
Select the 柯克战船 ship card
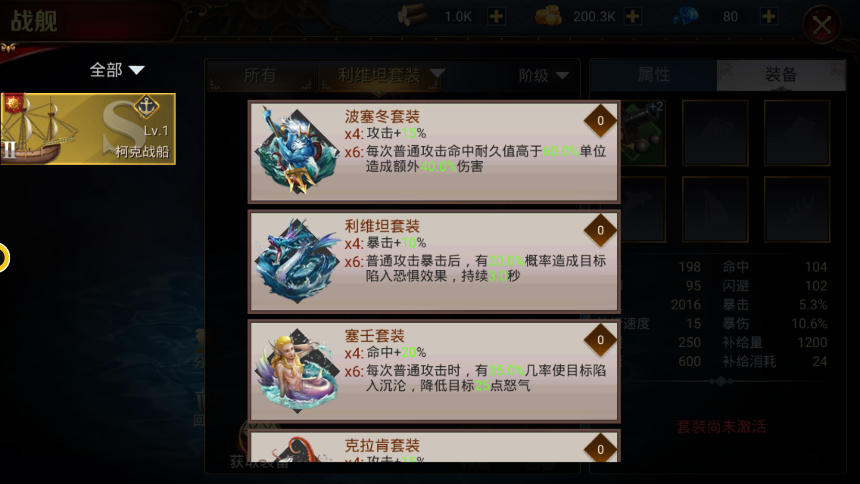[x=88, y=129]
